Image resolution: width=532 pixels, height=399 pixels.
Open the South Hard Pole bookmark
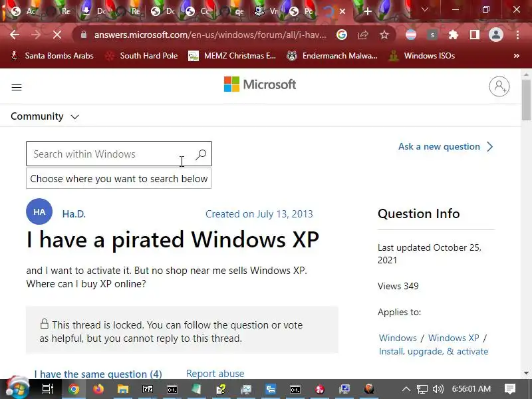[x=142, y=56]
